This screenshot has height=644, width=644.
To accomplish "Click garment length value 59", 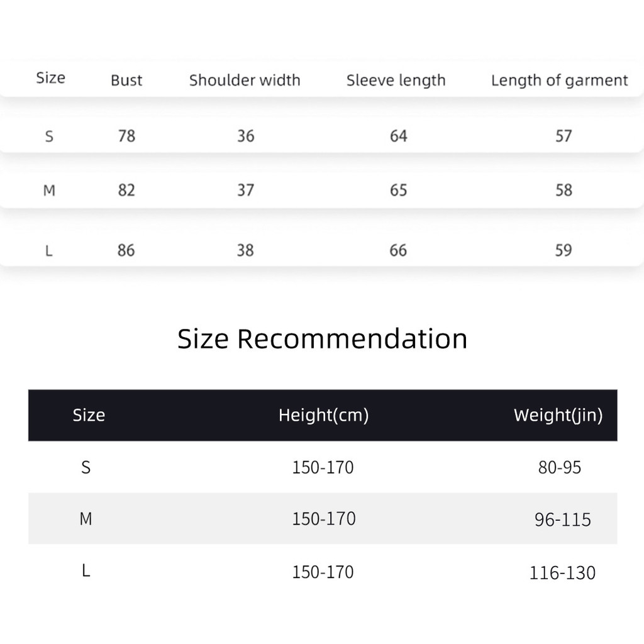I will pos(563,250).
